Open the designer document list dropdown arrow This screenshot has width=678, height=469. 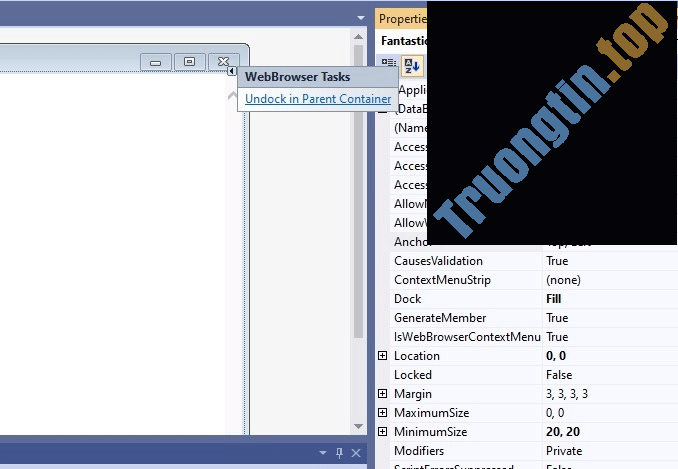pyautogui.click(x=361, y=18)
